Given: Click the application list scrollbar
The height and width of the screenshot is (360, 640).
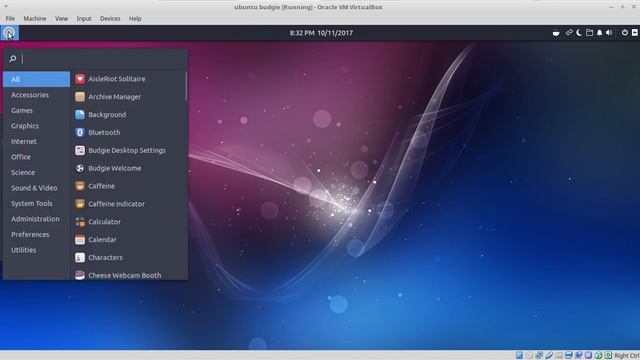Looking at the screenshot, I should coord(186,87).
